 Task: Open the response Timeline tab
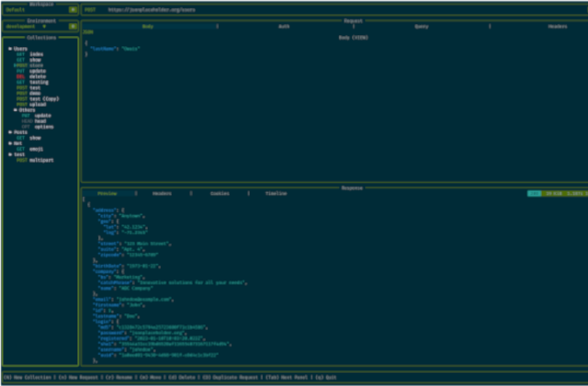(x=276, y=194)
